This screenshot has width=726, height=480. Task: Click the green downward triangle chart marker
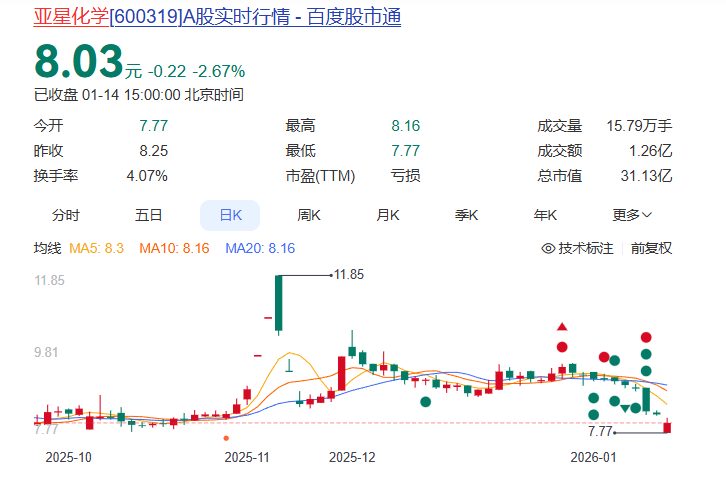624,407
